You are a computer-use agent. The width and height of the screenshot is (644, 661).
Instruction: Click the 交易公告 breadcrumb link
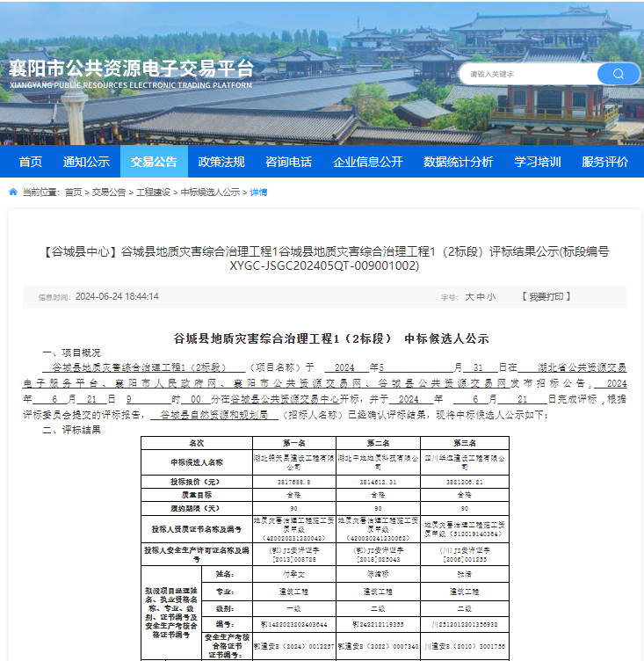click(109, 192)
